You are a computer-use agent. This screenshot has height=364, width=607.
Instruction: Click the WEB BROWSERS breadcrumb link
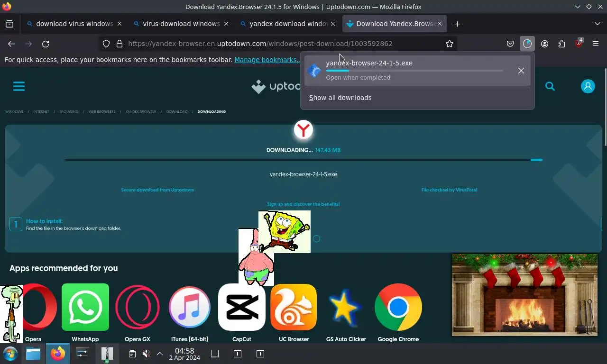102,111
